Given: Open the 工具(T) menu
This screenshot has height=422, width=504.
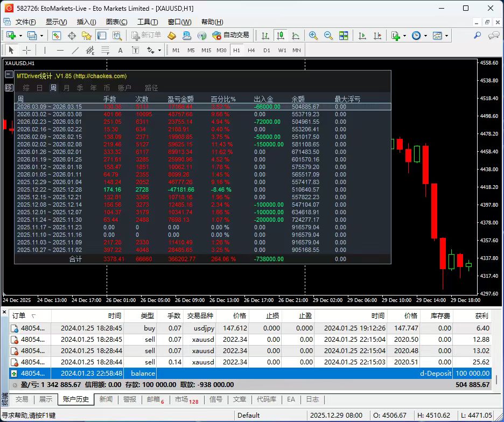Looking at the screenshot, I should coord(148,22).
